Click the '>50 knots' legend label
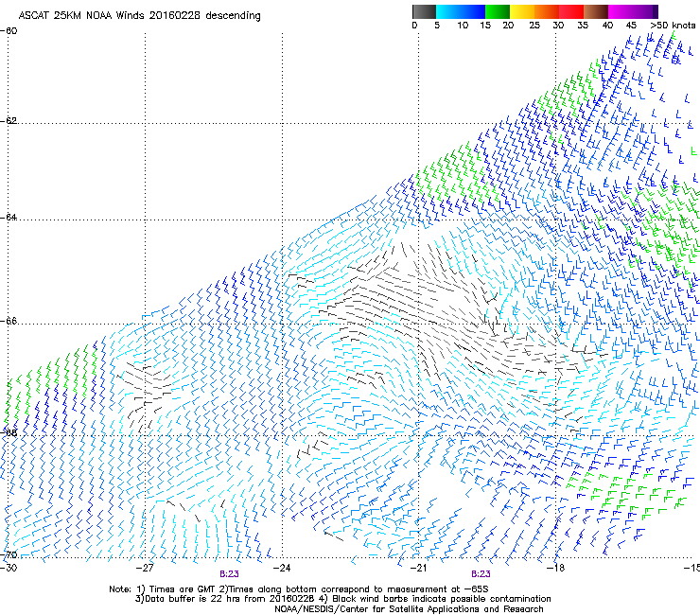Image resolution: width=700 pixels, height=615 pixels. point(673,26)
